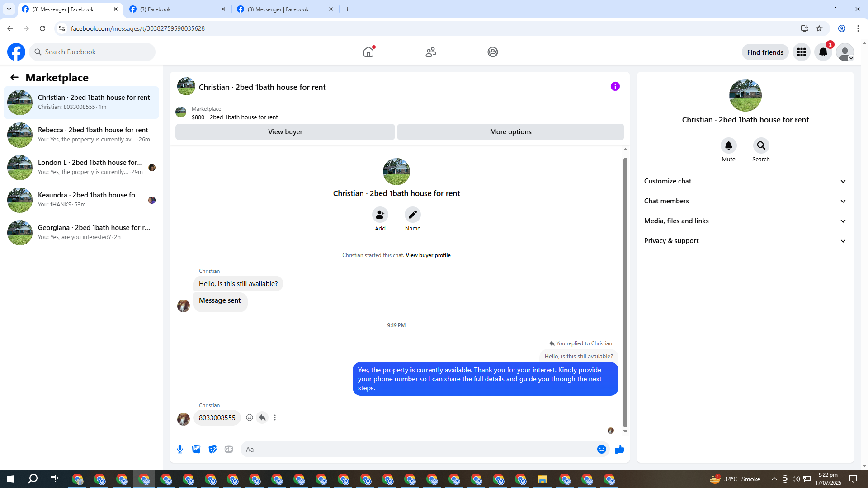Open Christian's chat in the list
Viewport: 868px width, 488px height.
[x=81, y=103]
